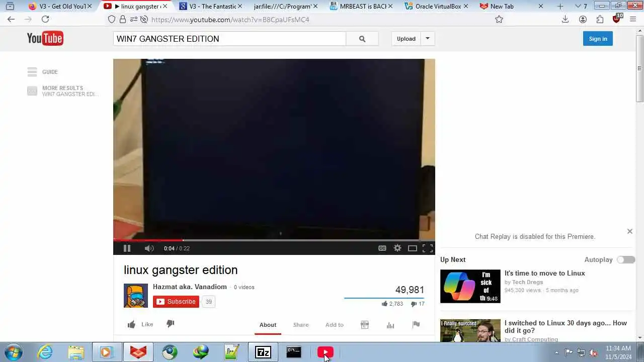
Task: Click the search magnifier button
Action: 362,39
